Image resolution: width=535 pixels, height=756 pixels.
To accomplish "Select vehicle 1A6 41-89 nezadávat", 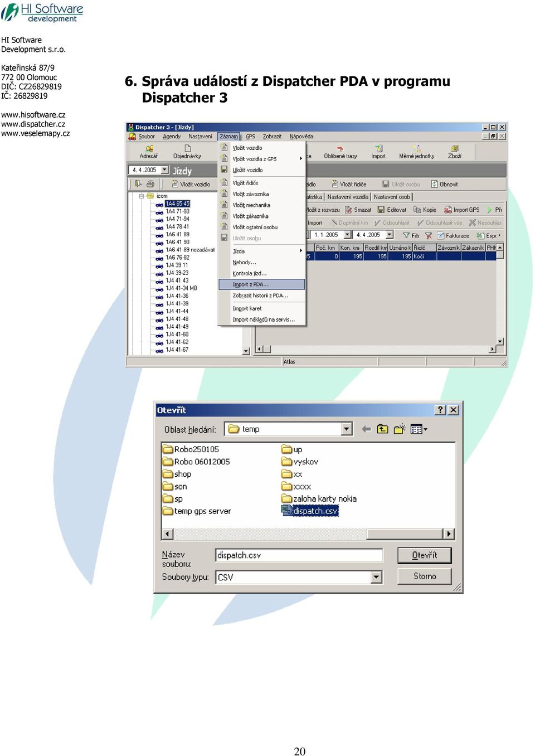I will 190,250.
